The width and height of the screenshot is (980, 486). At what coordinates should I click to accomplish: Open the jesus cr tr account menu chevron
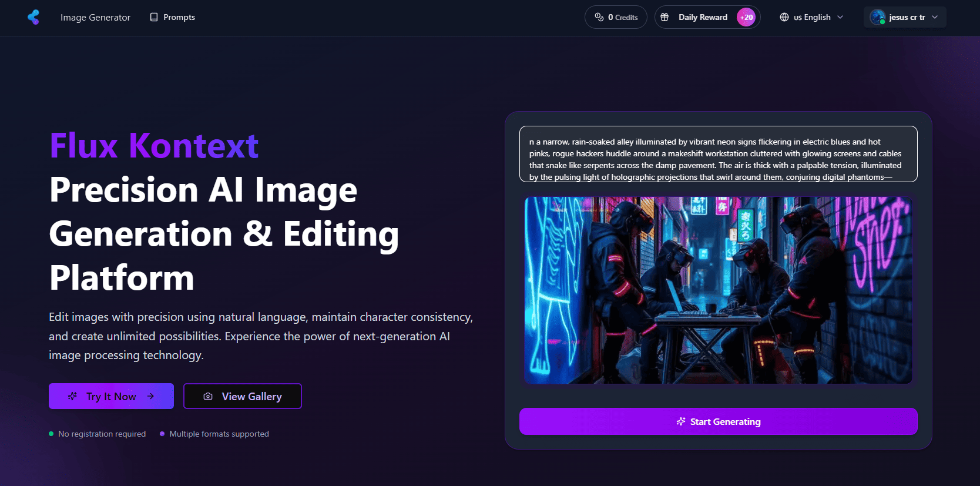tap(935, 17)
